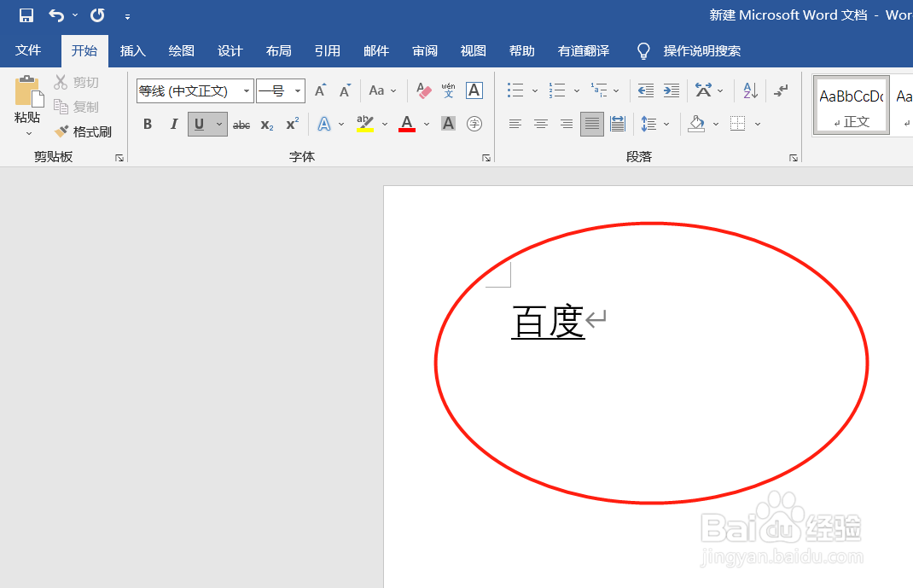Select the 审阅 tab
This screenshot has height=588, width=913.
tap(424, 50)
